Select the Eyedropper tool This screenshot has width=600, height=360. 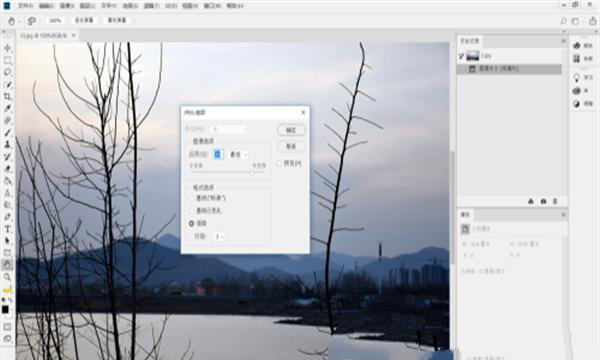[8, 108]
